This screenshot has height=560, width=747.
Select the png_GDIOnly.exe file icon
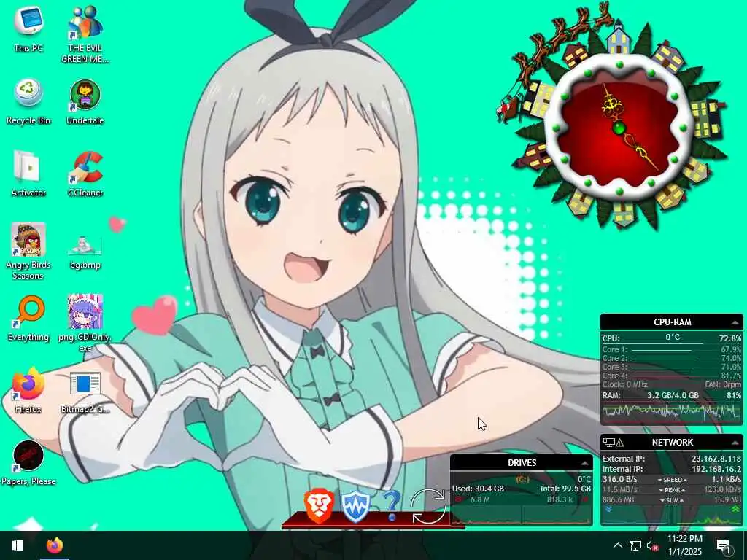click(85, 323)
